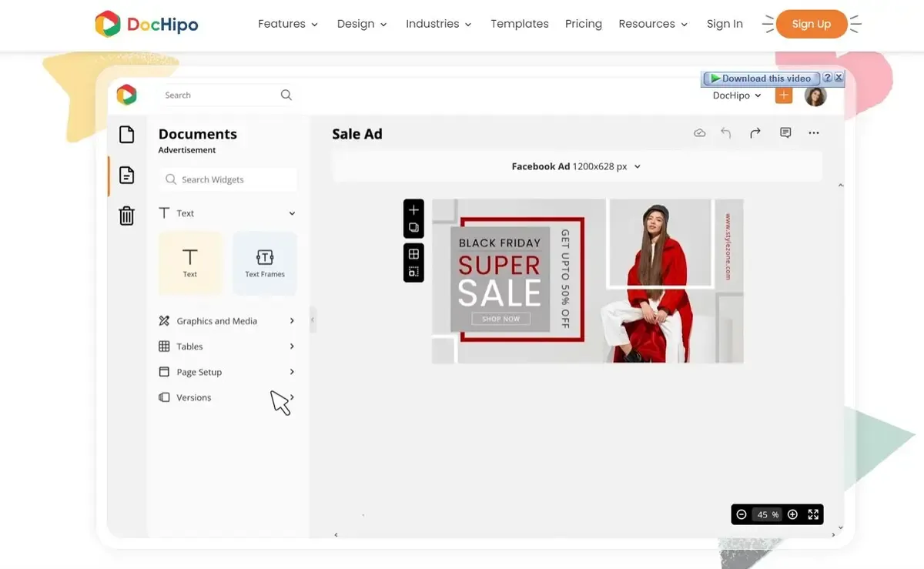The height and width of the screenshot is (569, 924).
Task: Click the www.stylezone.com text on the ad
Action: [728, 246]
